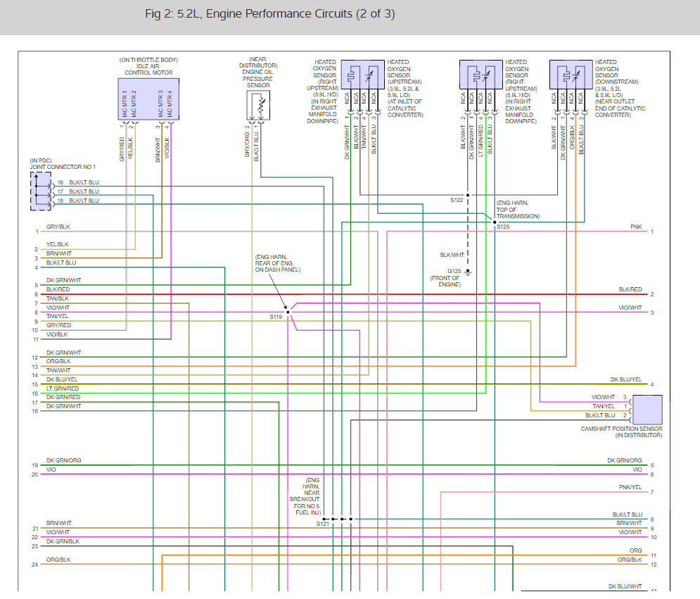Select the Joint Connector No 1 dashed box

tap(40, 191)
